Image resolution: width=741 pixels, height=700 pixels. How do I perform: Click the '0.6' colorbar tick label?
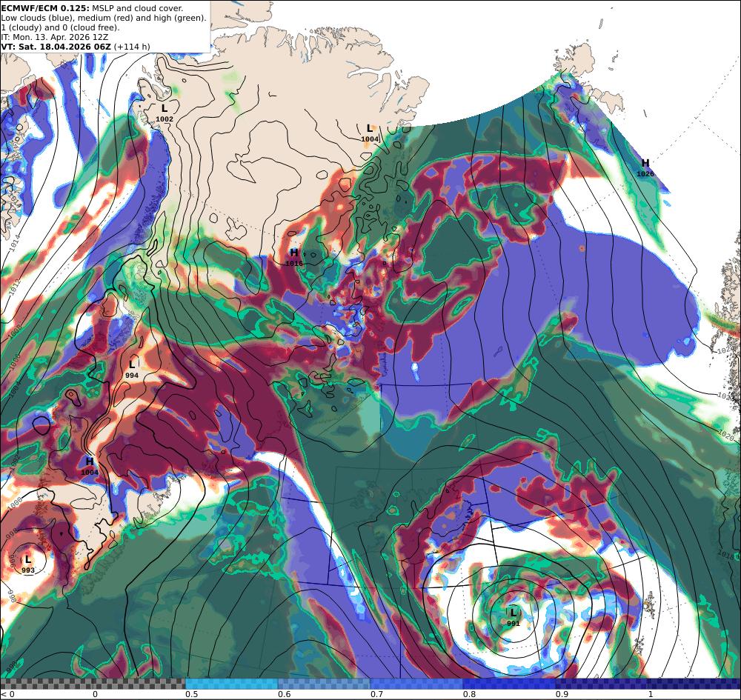coord(285,694)
